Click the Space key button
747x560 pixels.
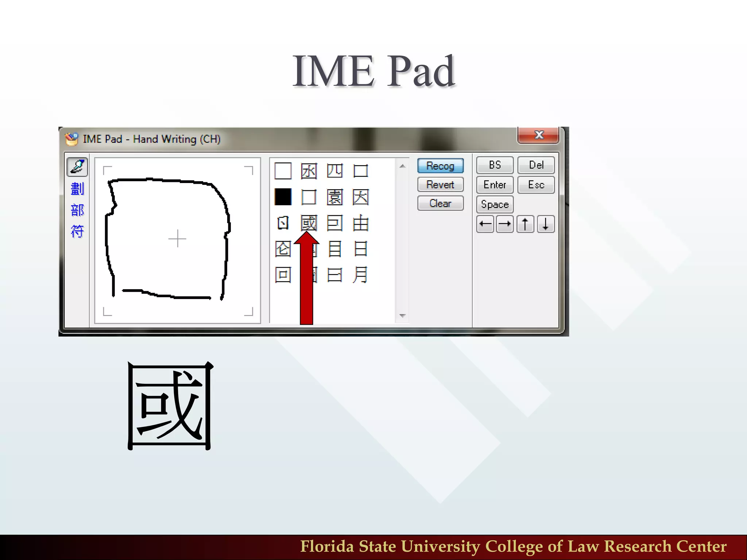495,205
